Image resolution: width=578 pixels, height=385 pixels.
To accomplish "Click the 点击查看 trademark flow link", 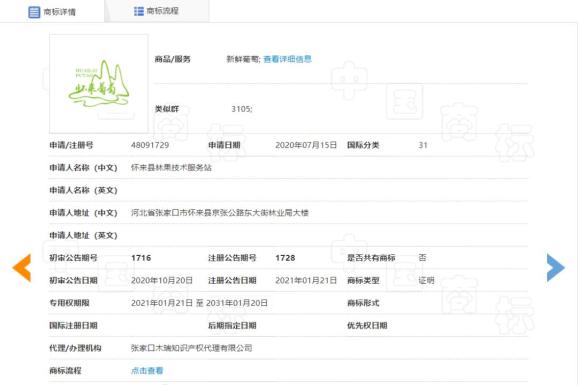I will [147, 371].
